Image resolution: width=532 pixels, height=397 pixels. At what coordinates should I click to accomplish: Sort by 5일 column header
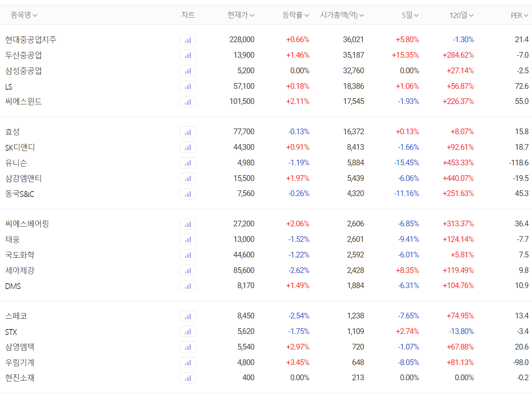410,15
